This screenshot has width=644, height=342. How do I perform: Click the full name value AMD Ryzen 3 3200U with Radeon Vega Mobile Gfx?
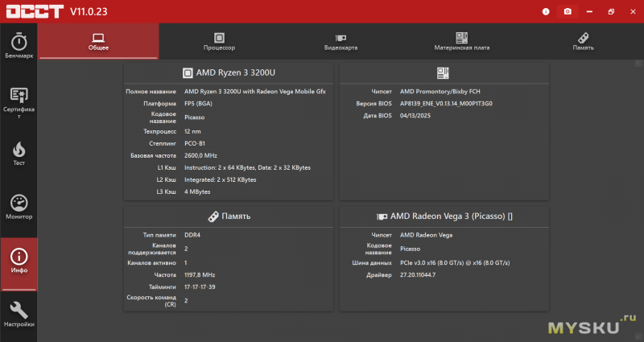[254, 92]
